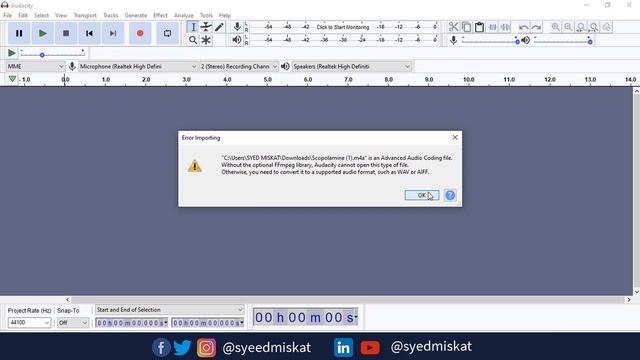
Task: Open the Speakers playback device dropdown
Action: pos(351,66)
